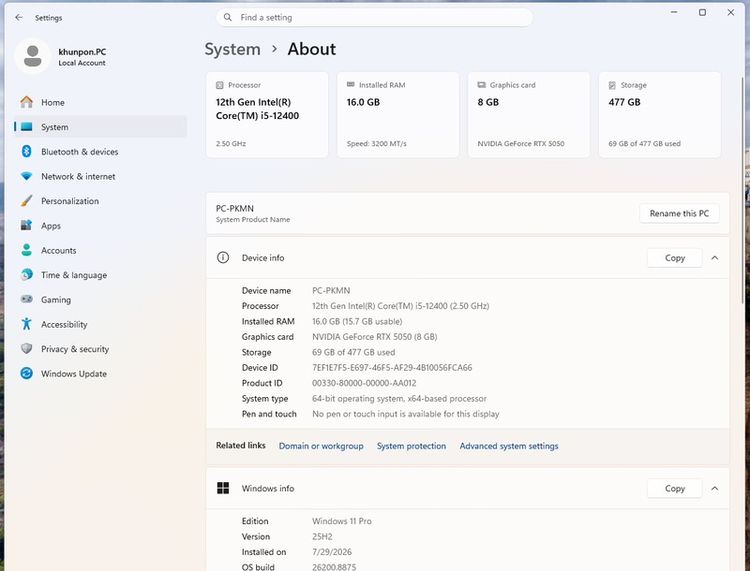Click the Bluetooth icon in sidebar
Screen dimensions: 750x571
tap(27, 152)
